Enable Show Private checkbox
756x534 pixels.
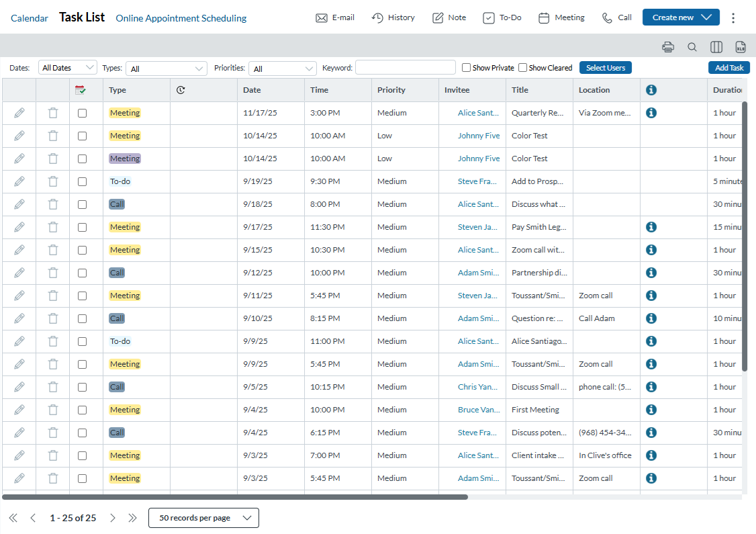pos(466,68)
